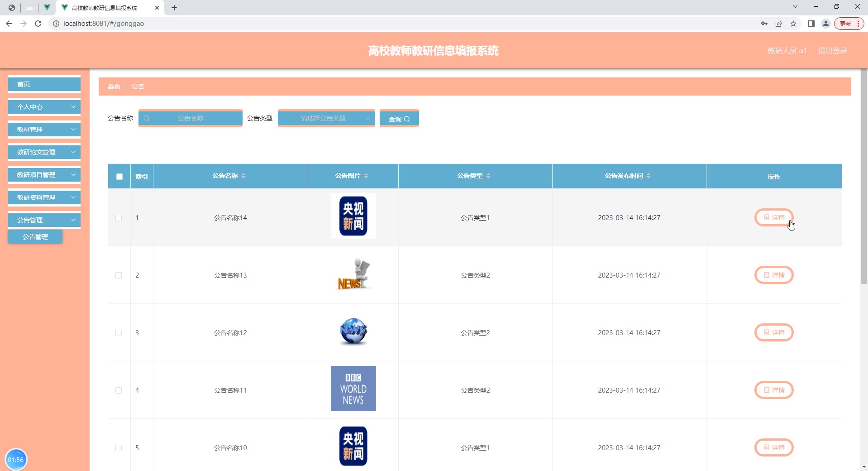Expand the 教材管理 sidebar menu

[44, 130]
